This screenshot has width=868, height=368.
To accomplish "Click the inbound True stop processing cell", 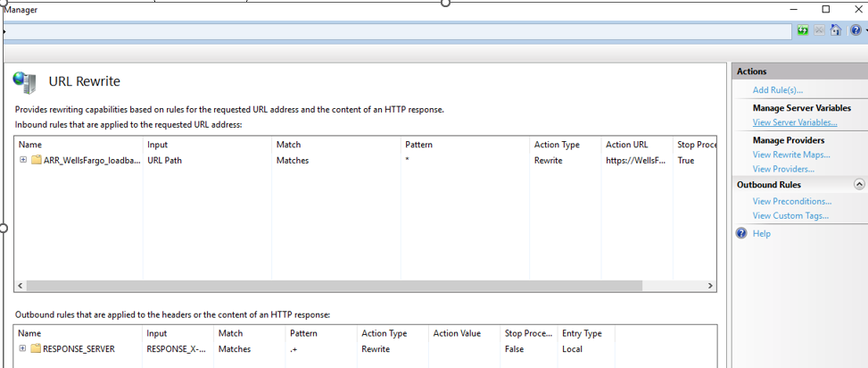I will (686, 160).
